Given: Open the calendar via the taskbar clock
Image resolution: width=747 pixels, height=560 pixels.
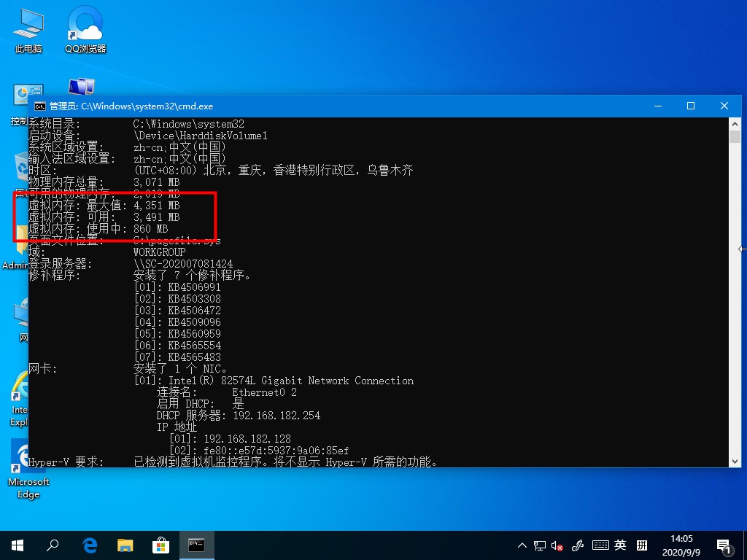Looking at the screenshot, I should coord(682,545).
